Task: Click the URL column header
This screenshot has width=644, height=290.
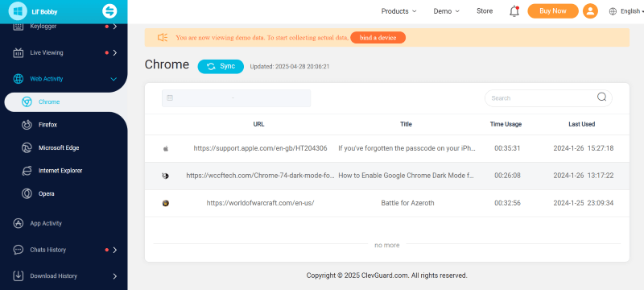Action: 258,124
